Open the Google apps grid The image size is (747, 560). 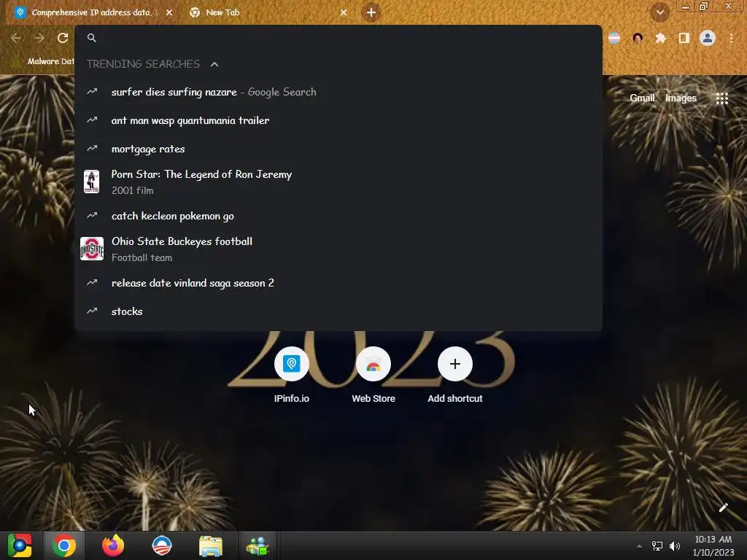[x=721, y=98]
